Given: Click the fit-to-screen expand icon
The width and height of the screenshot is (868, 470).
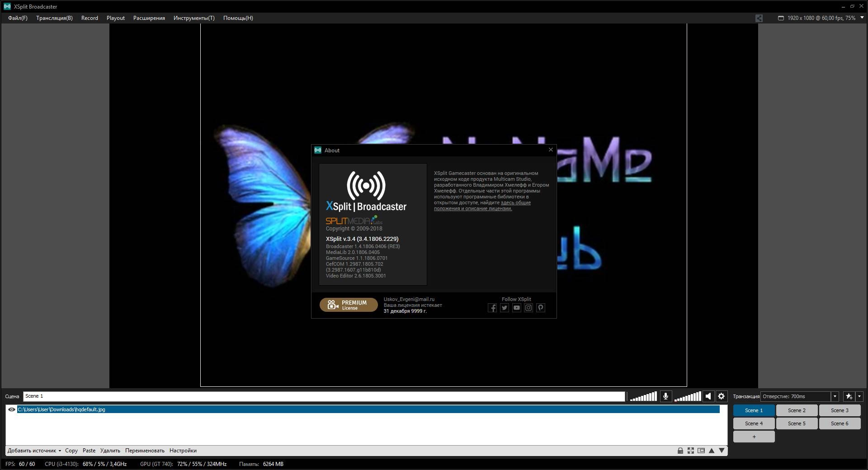Looking at the screenshot, I should click(690, 451).
